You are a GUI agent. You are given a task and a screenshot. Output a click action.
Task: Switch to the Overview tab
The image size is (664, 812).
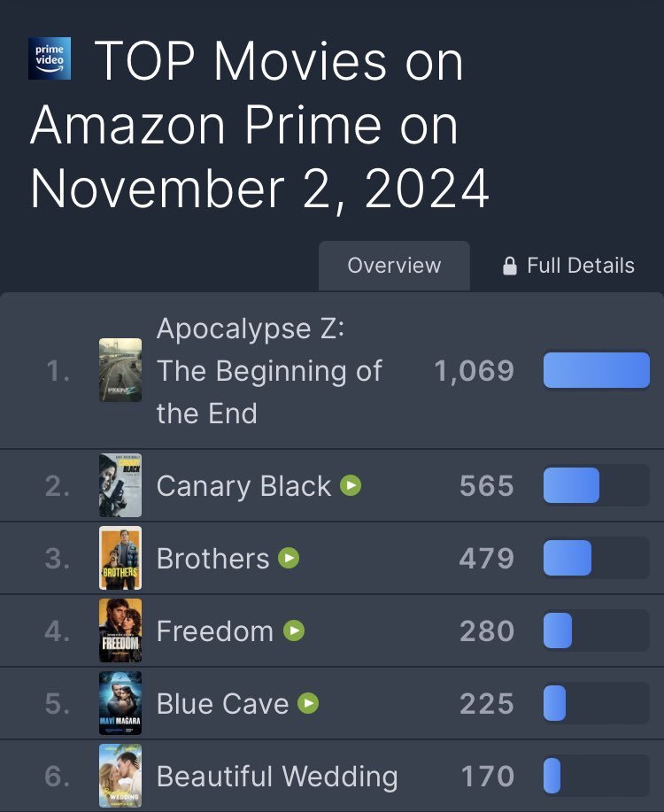click(394, 266)
